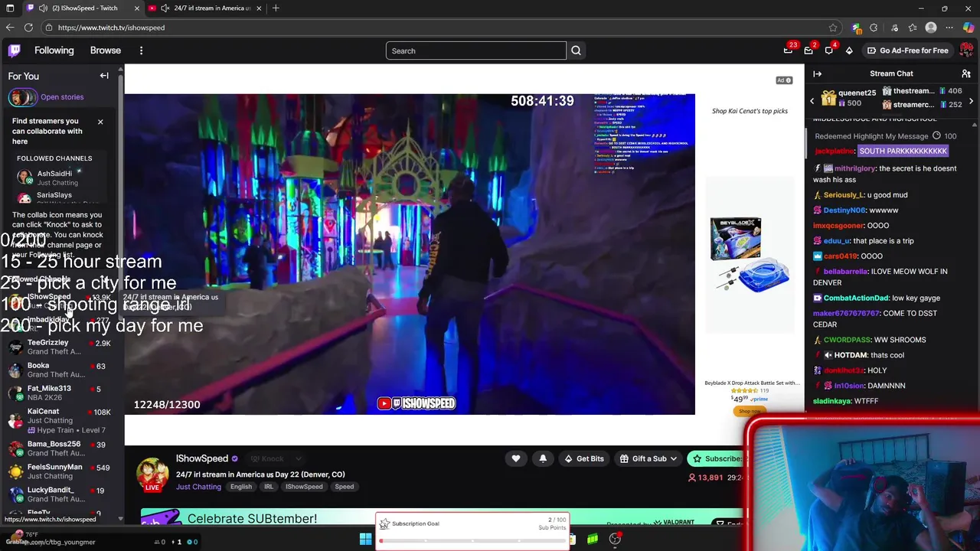This screenshot has width=980, height=551.
Task: Open Bama_Boss256 channel in sidebar
Action: tap(60, 448)
